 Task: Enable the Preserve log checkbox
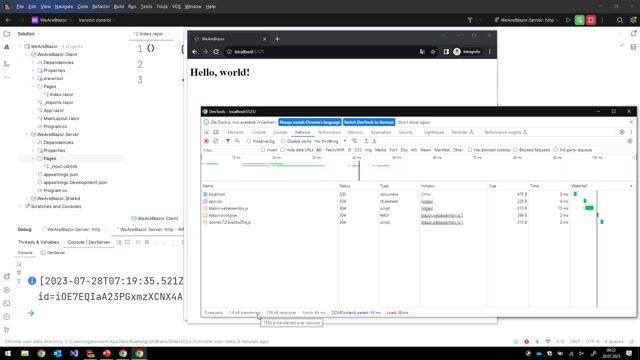pos(249,141)
